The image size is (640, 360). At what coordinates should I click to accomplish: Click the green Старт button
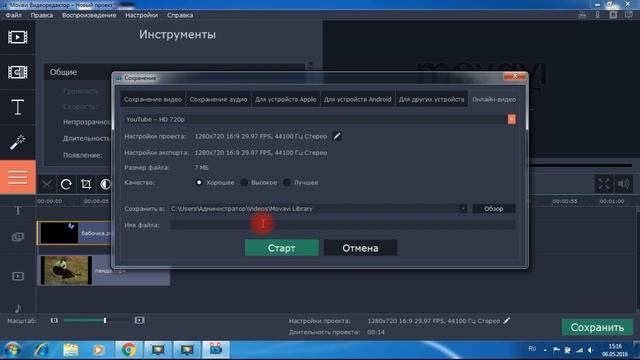282,248
